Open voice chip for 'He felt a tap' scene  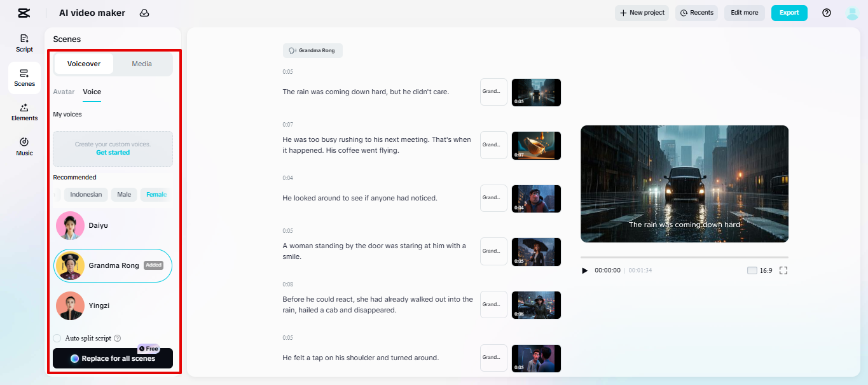click(x=493, y=358)
